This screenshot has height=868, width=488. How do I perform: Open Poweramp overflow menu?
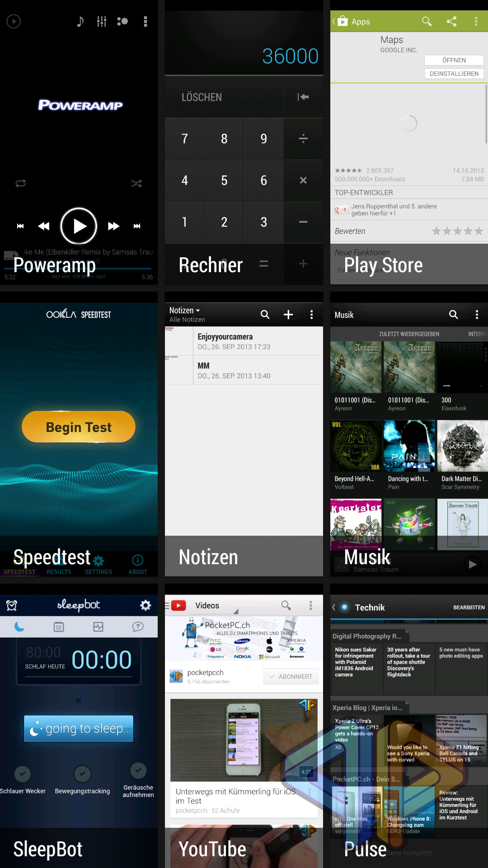point(145,21)
